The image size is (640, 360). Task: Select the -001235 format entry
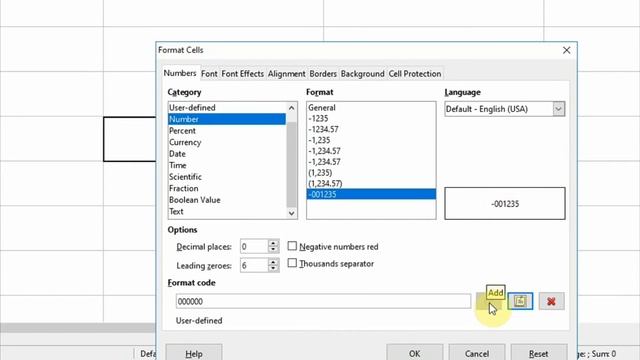point(371,194)
